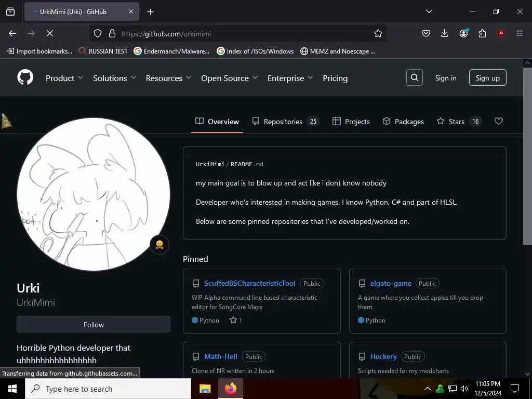Close the UrkiMimi GitHub tab

point(131,12)
